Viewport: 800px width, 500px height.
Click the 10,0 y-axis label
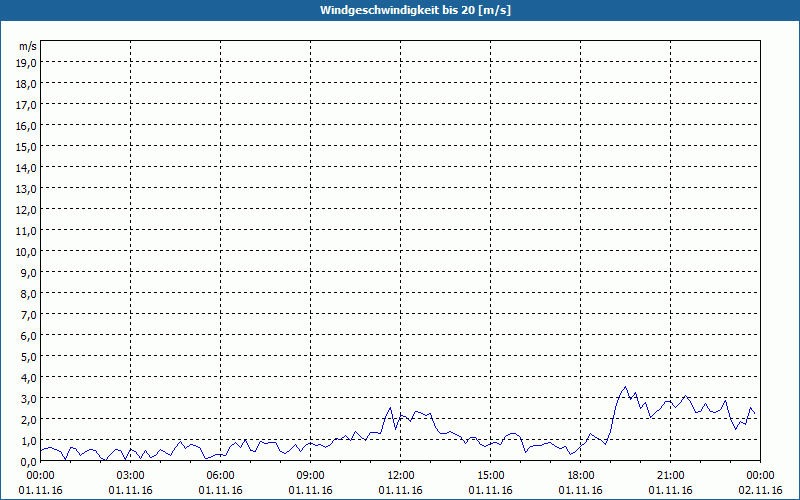[27, 252]
